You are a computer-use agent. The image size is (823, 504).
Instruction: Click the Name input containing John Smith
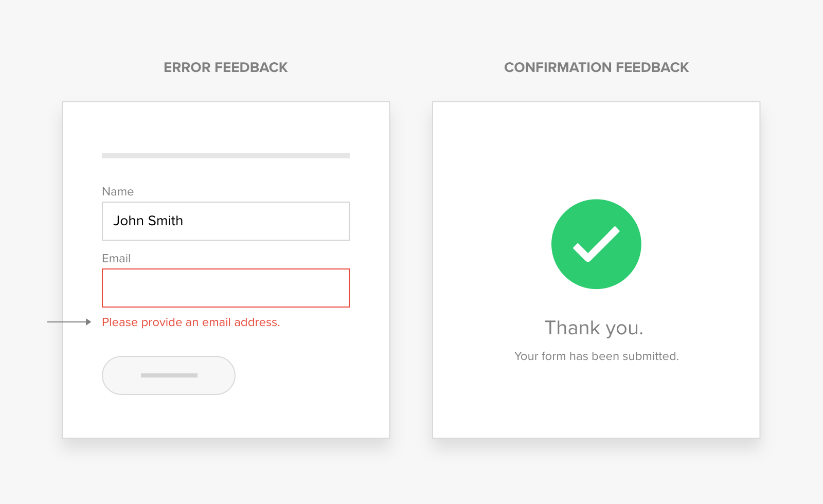tap(226, 221)
